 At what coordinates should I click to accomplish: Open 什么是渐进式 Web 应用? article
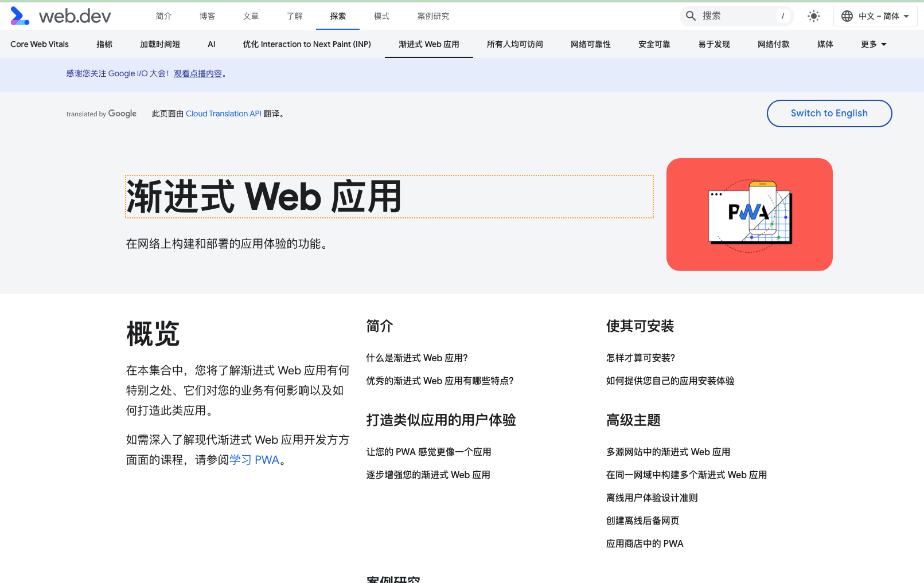[x=417, y=358]
